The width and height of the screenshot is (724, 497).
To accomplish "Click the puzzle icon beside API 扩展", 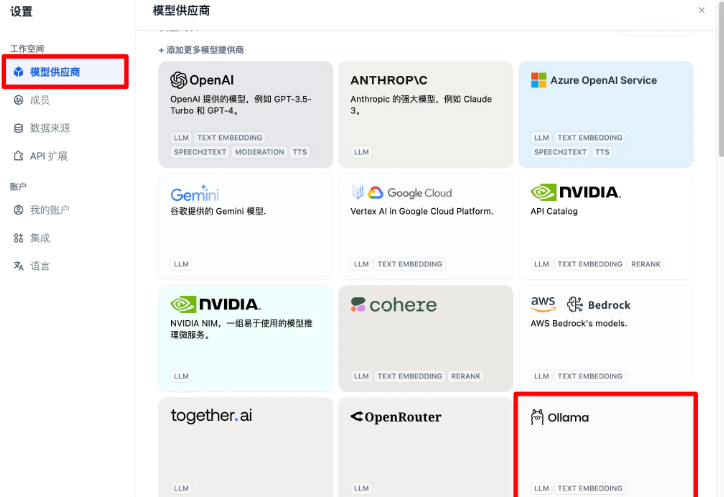I will (18, 156).
